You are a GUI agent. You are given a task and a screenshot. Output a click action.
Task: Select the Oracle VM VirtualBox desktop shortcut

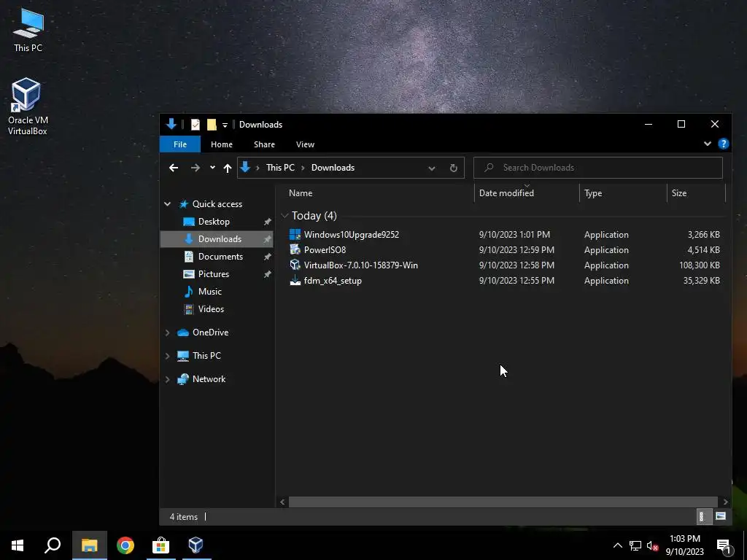[27, 106]
